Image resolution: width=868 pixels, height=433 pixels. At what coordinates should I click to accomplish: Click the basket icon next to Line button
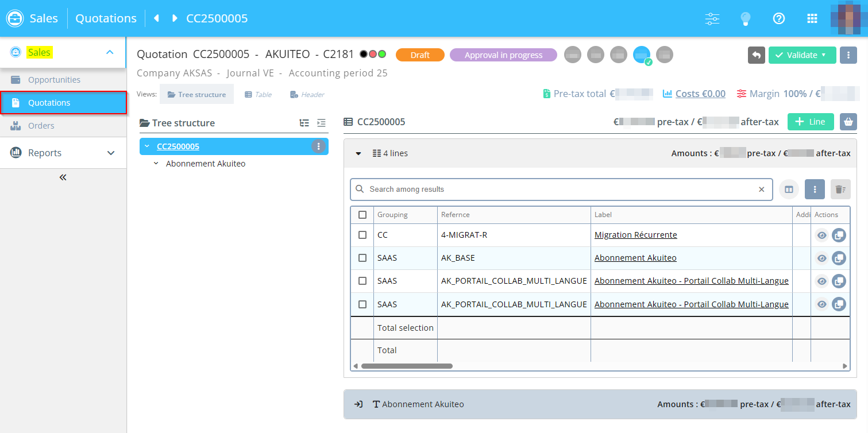[x=847, y=122]
